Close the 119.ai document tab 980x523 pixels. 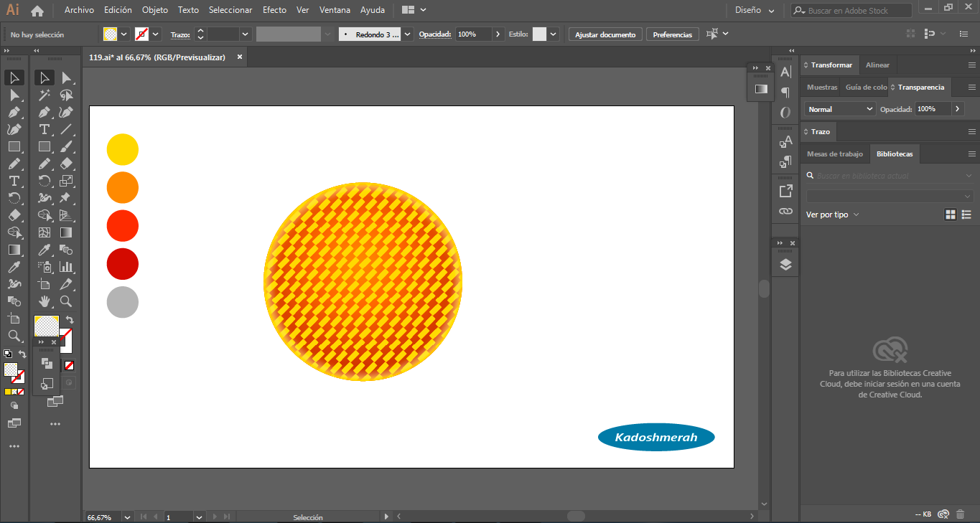click(x=240, y=57)
